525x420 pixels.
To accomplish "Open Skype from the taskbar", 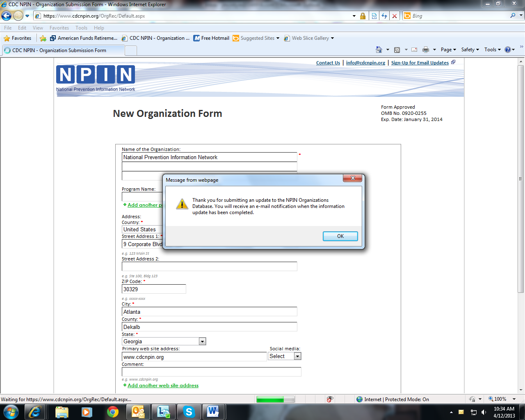I will tap(189, 412).
